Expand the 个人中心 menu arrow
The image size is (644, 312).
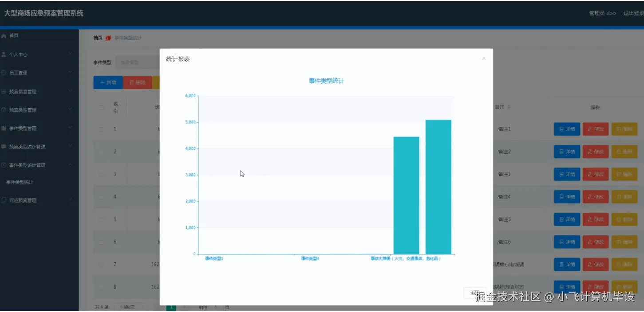click(x=70, y=54)
